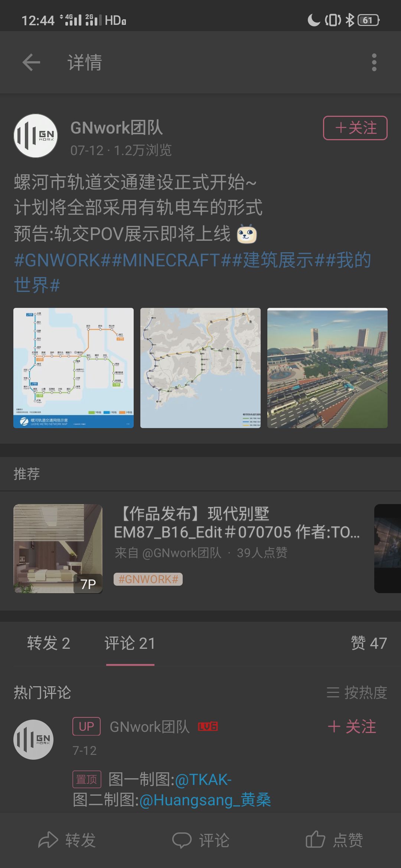401x868 pixels.
Task: Open the @TKAK- mention
Action: (x=203, y=779)
